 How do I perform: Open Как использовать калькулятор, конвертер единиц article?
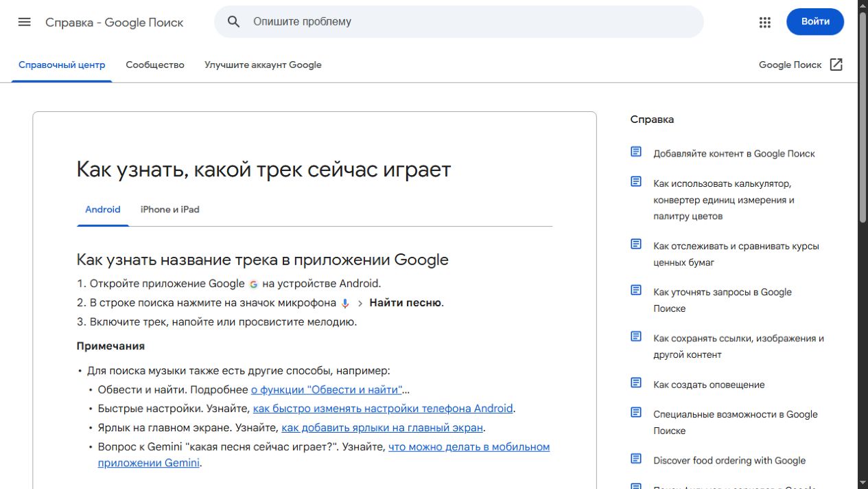[724, 200]
